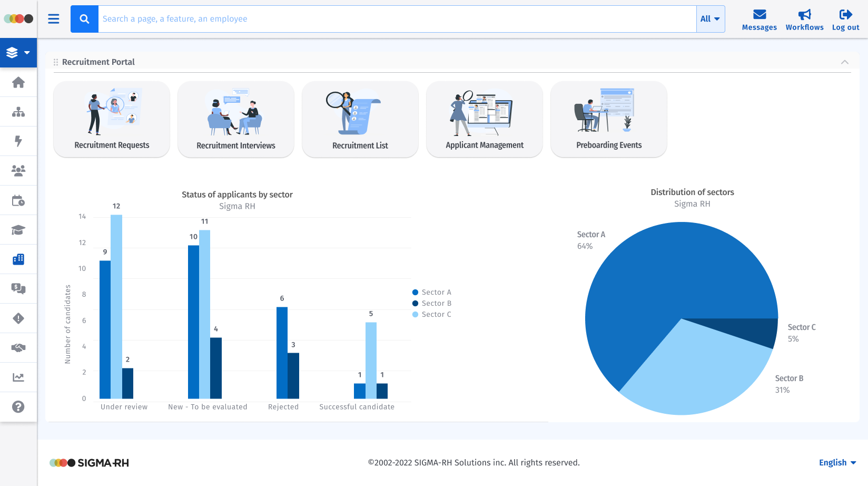
Task: Click the Messages label
Action: [x=759, y=27]
